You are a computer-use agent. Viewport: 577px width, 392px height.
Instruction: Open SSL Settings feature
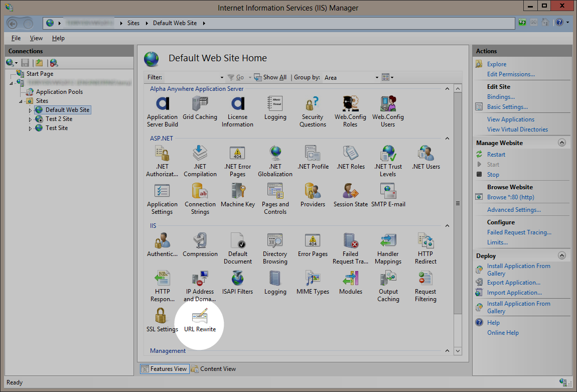(x=162, y=320)
